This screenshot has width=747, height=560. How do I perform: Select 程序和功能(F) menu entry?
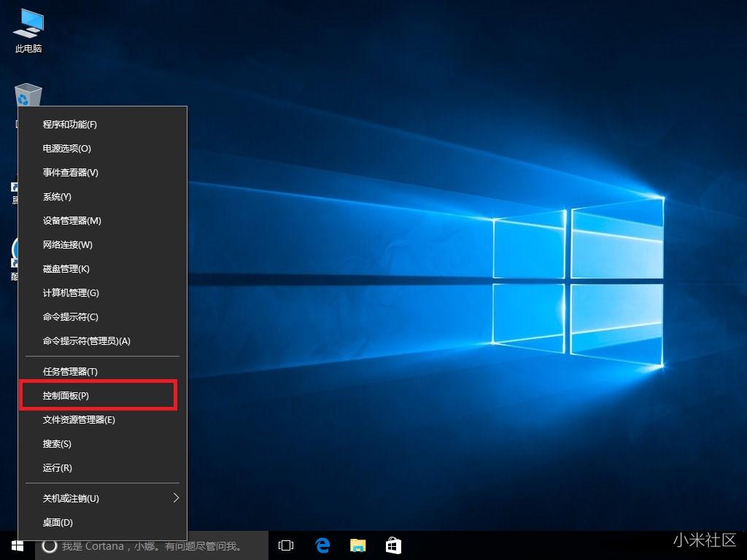[x=70, y=125]
